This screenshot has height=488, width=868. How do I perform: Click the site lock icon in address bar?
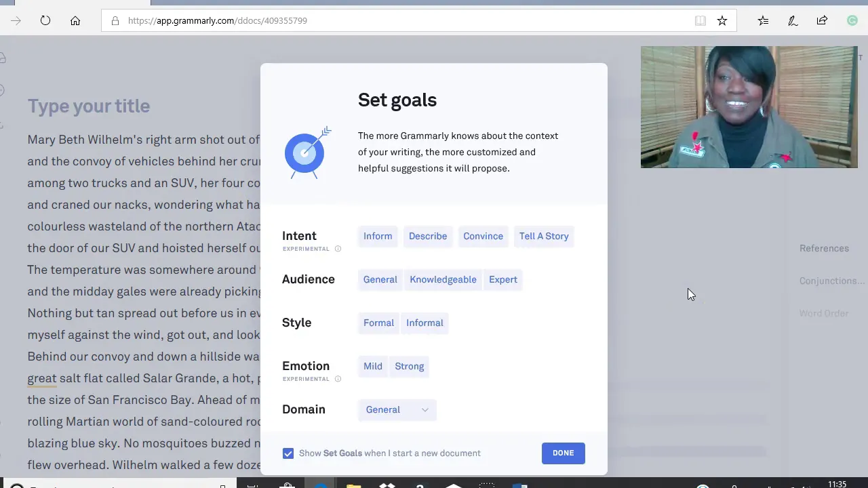pos(115,20)
